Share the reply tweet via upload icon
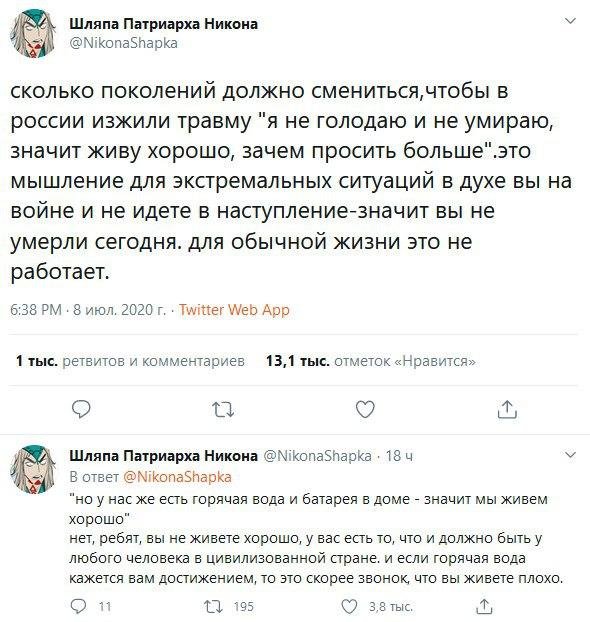Viewport: 590px width, 622px height. tap(484, 606)
